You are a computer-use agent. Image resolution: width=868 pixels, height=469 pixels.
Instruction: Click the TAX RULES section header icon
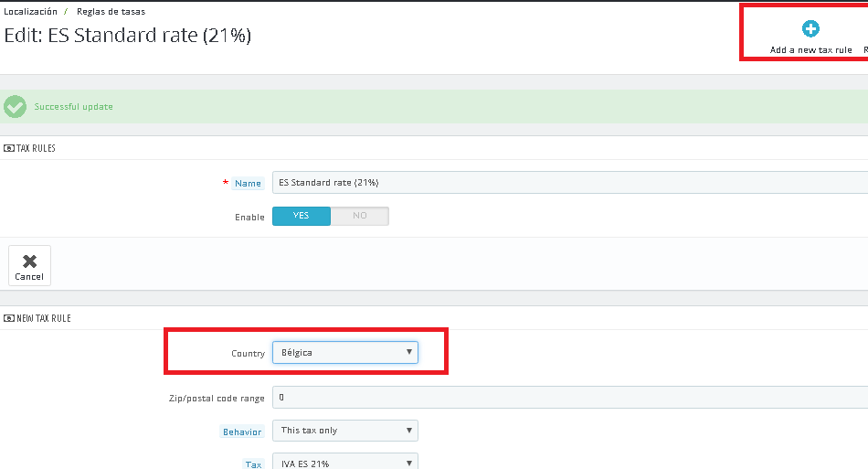[x=9, y=148]
